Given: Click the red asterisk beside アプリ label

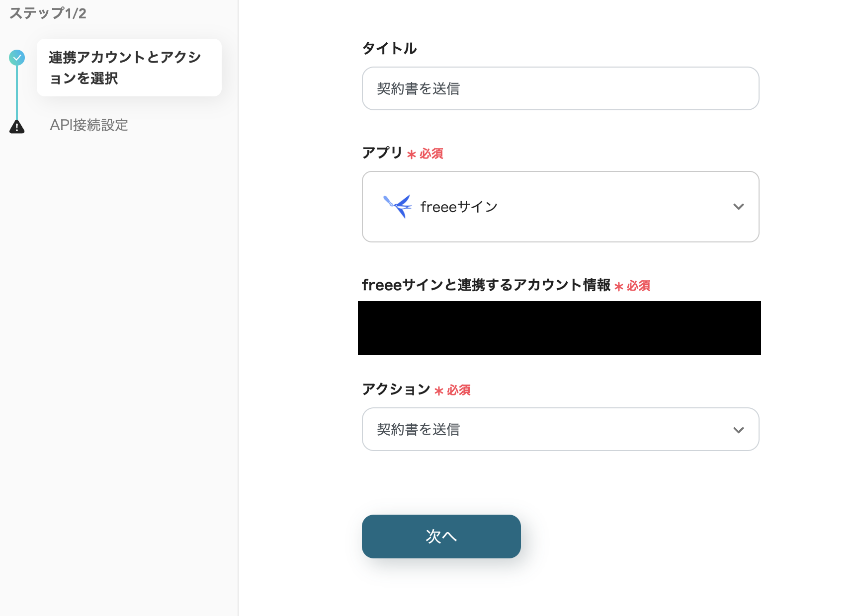Looking at the screenshot, I should (x=411, y=154).
